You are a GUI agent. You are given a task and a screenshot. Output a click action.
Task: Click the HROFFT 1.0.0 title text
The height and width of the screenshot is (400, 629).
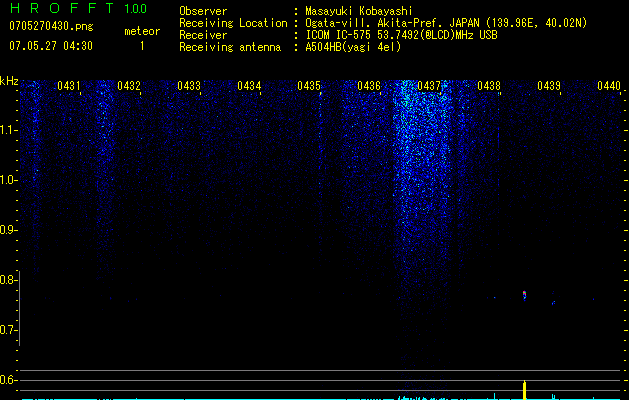click(x=78, y=8)
